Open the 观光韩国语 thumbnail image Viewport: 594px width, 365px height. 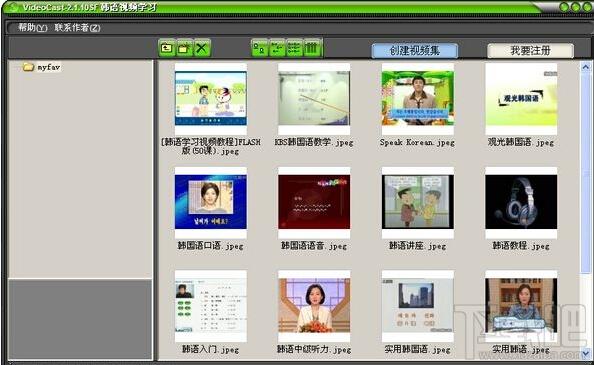[521, 98]
